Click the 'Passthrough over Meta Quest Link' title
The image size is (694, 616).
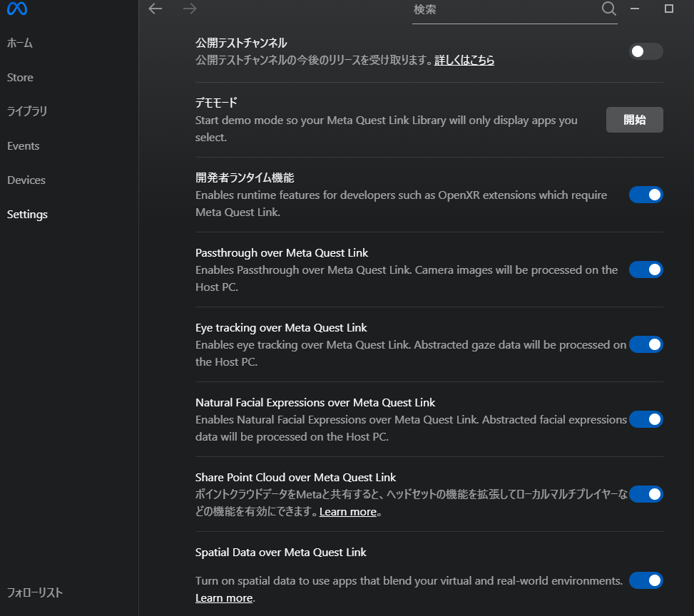click(282, 252)
